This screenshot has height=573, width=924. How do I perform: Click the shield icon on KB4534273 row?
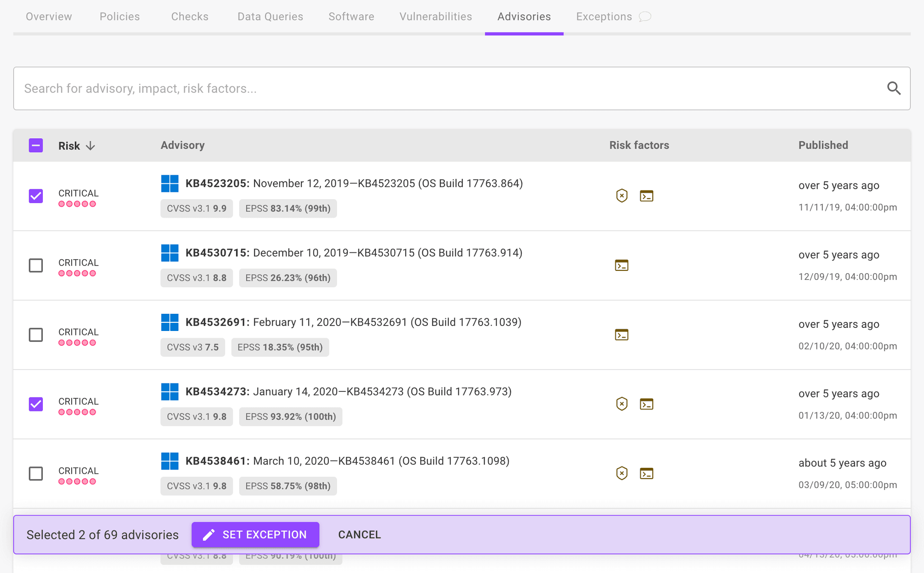click(621, 404)
